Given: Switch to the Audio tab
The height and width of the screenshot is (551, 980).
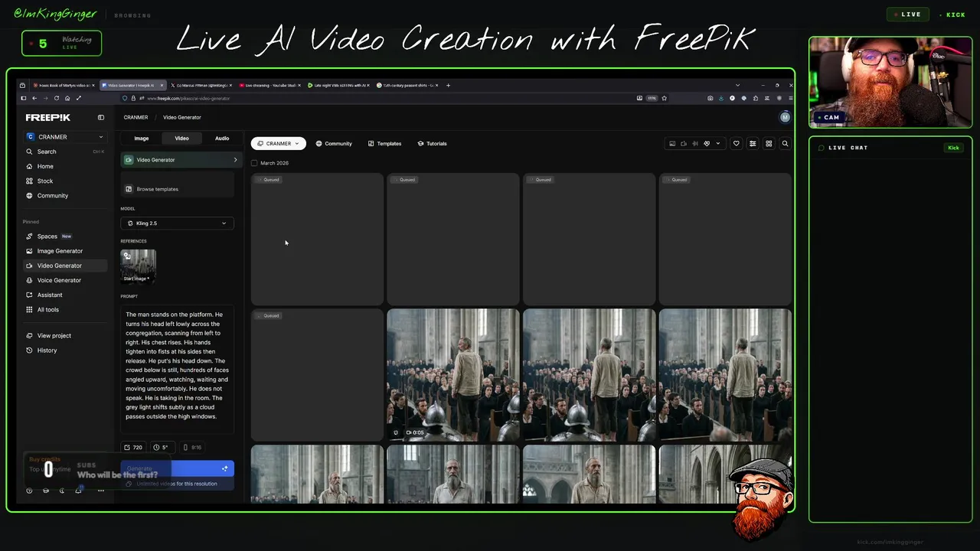Looking at the screenshot, I should tap(222, 139).
